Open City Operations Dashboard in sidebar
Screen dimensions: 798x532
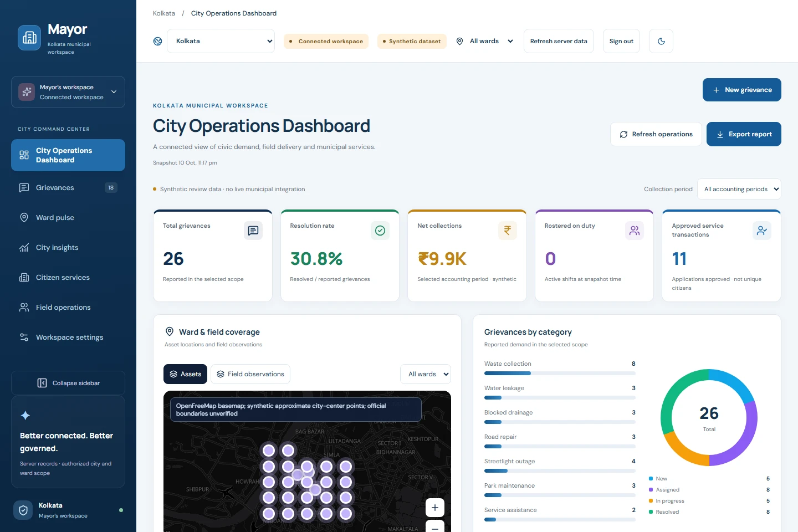tap(68, 155)
